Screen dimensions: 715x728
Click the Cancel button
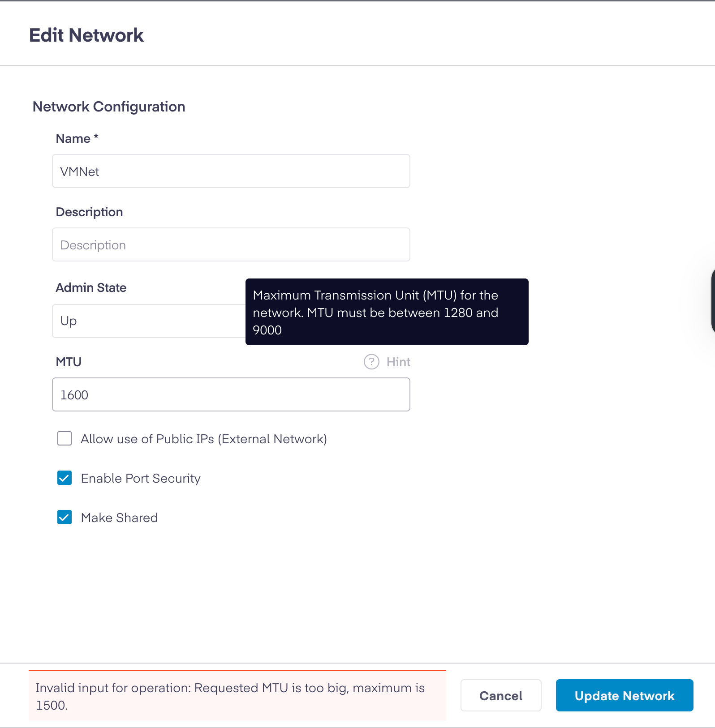pos(500,695)
